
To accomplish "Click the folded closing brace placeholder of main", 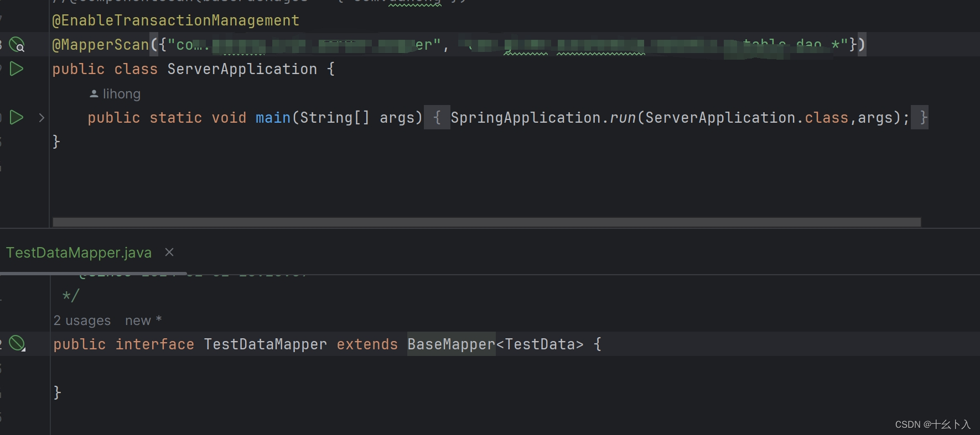I will (x=920, y=117).
